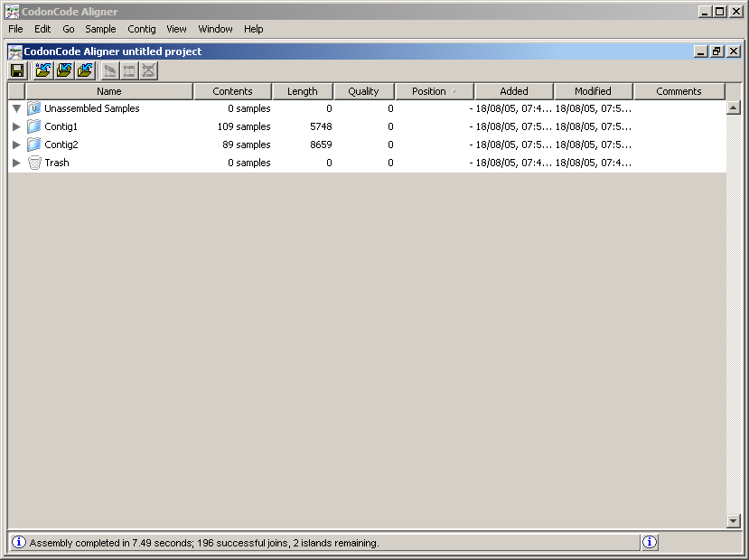Select the Contig2 row name
The width and height of the screenshot is (749, 560).
(x=61, y=145)
